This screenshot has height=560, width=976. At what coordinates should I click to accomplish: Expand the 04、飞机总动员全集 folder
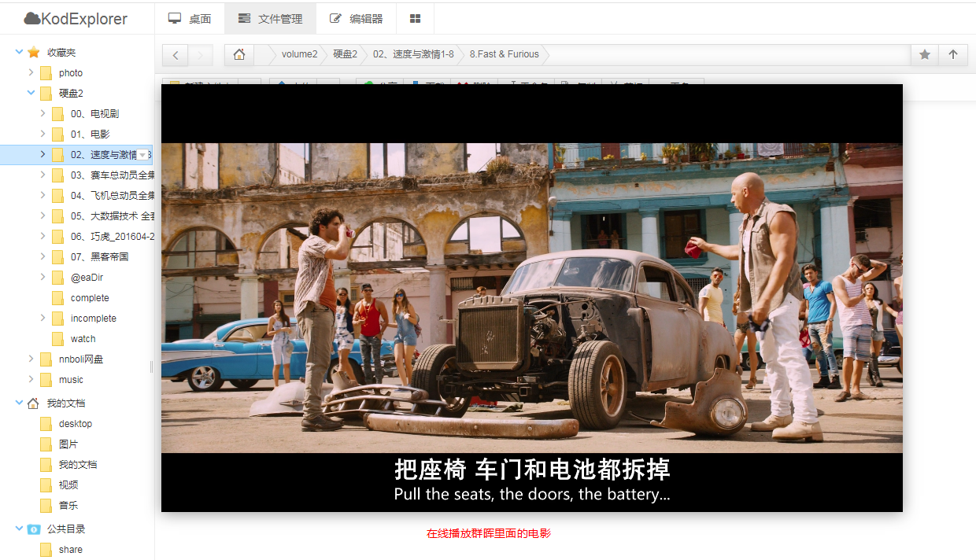pos(43,195)
